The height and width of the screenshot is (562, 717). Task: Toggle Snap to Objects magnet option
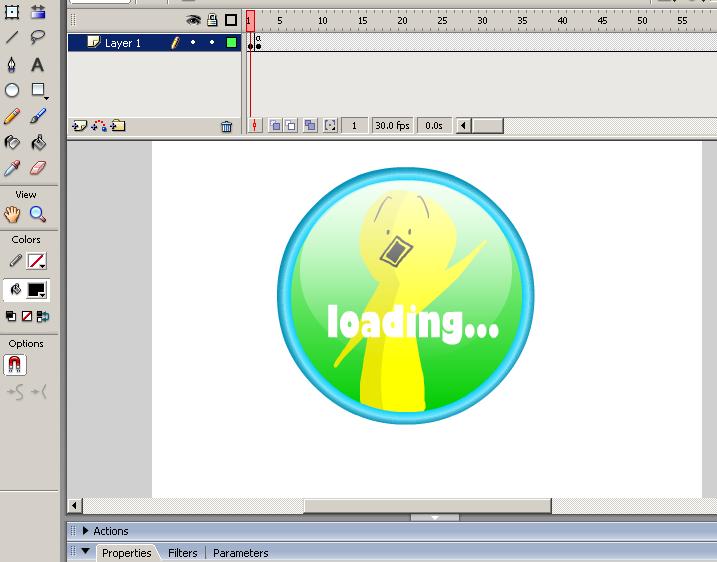tap(15, 366)
